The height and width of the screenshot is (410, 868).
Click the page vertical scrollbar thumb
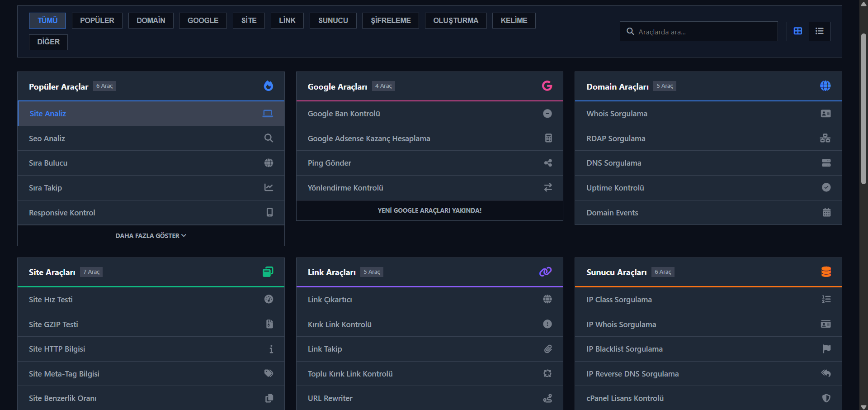coord(863,109)
